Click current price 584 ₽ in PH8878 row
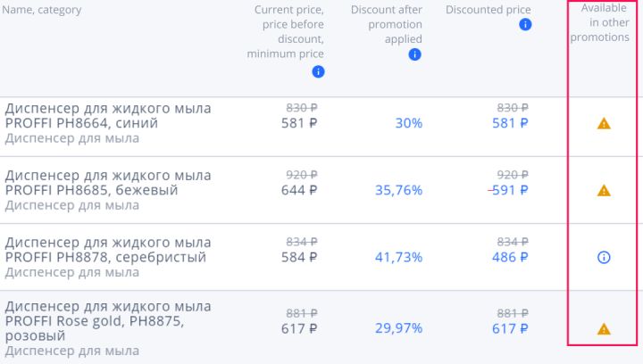 (x=299, y=257)
